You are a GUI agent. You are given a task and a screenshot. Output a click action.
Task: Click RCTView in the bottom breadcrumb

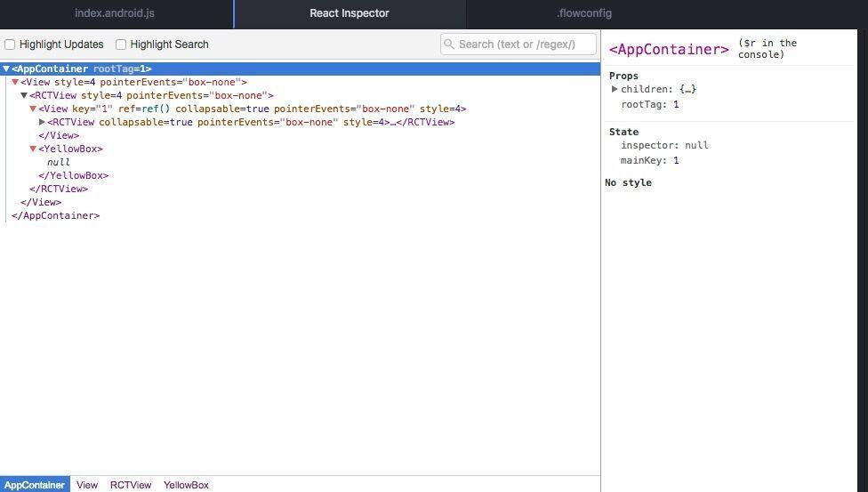tap(131, 485)
